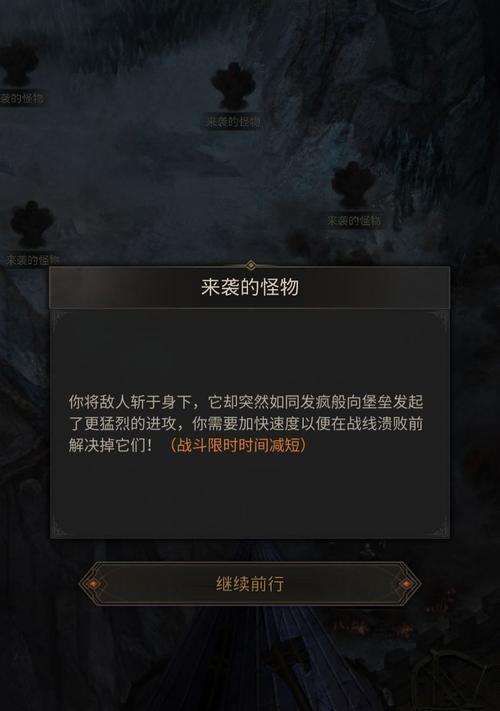
Task: Click the 来袭的怪物 label under left-edge monster
Action: (x=33, y=260)
